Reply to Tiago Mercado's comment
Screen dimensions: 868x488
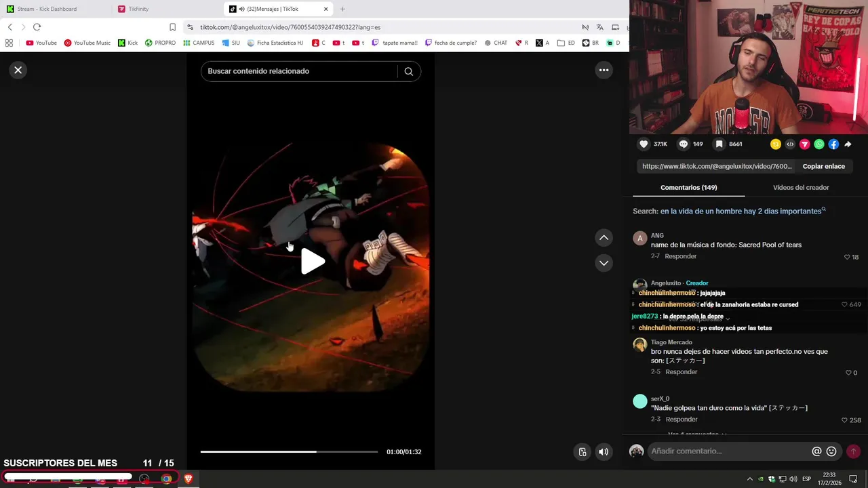[x=681, y=372]
